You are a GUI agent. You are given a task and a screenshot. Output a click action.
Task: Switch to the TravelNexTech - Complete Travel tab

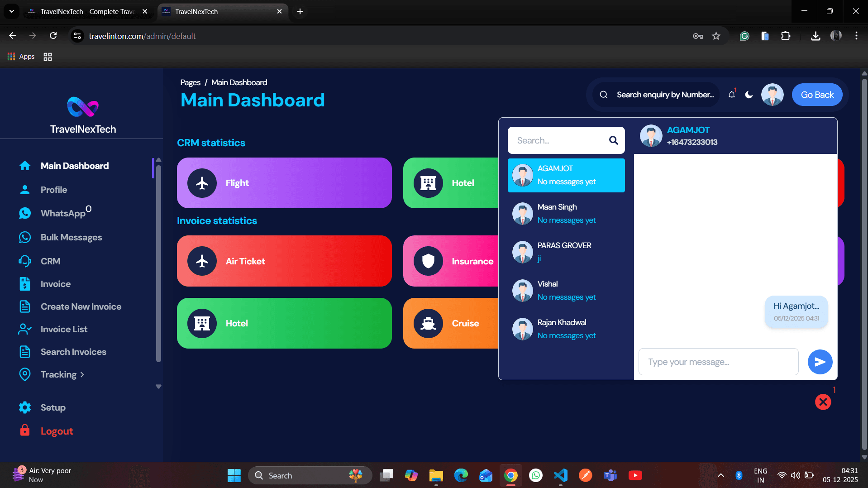[x=81, y=11]
